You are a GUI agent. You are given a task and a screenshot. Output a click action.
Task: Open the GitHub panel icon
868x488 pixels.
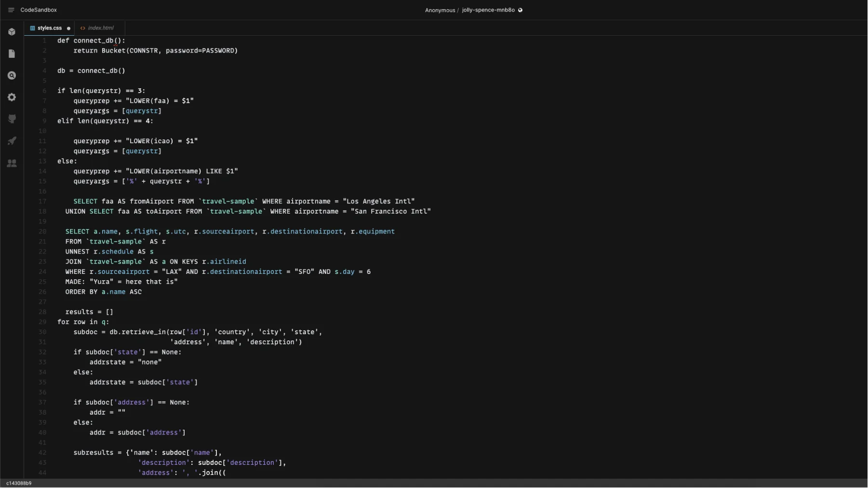[12, 119]
